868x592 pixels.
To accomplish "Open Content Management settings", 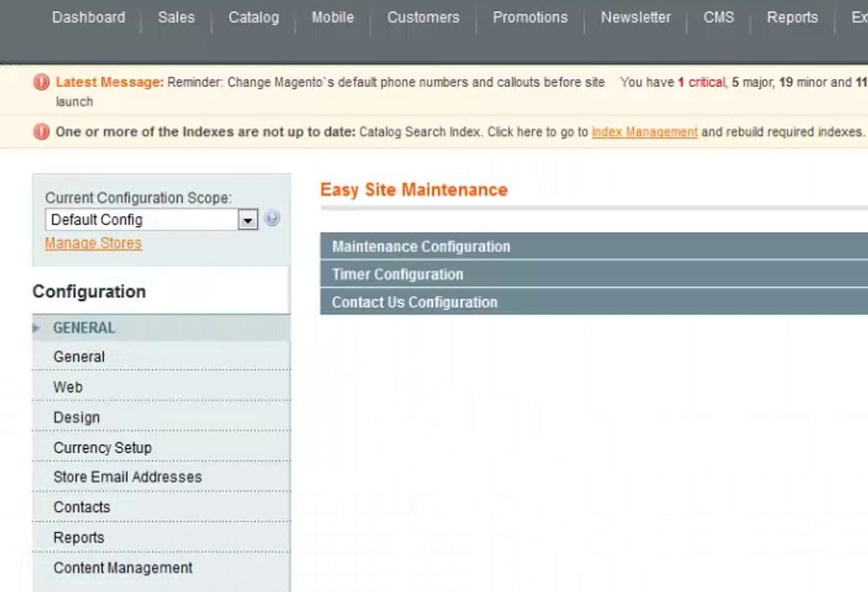I will click(x=161, y=567).
